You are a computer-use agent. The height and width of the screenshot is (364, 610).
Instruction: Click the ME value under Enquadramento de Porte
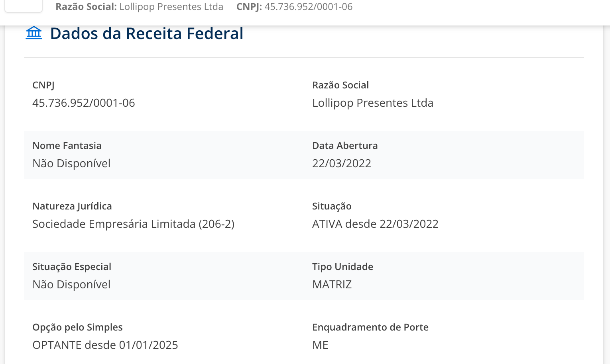click(320, 345)
